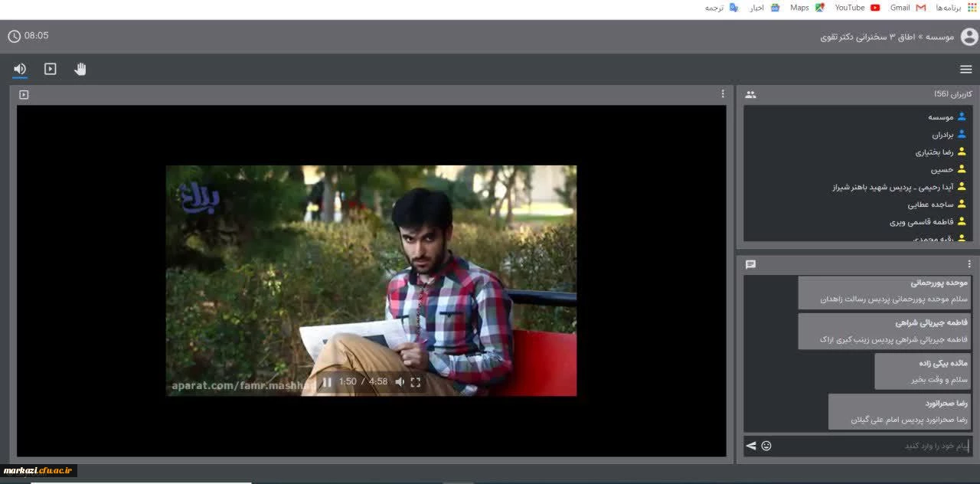The width and height of the screenshot is (980, 484).
Task: Open video panel three-dot options menu
Action: 722,94
